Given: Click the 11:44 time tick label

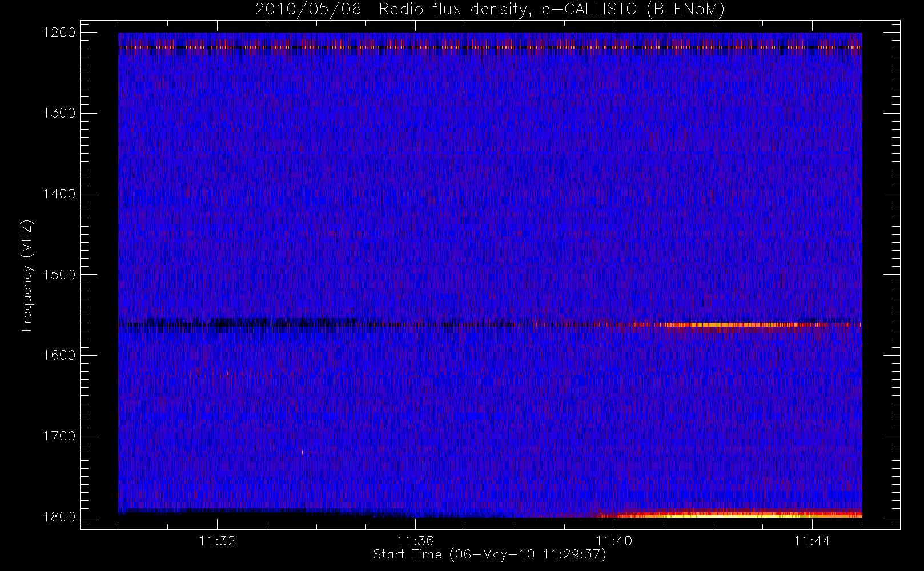Looking at the screenshot, I should pyautogui.click(x=812, y=541).
